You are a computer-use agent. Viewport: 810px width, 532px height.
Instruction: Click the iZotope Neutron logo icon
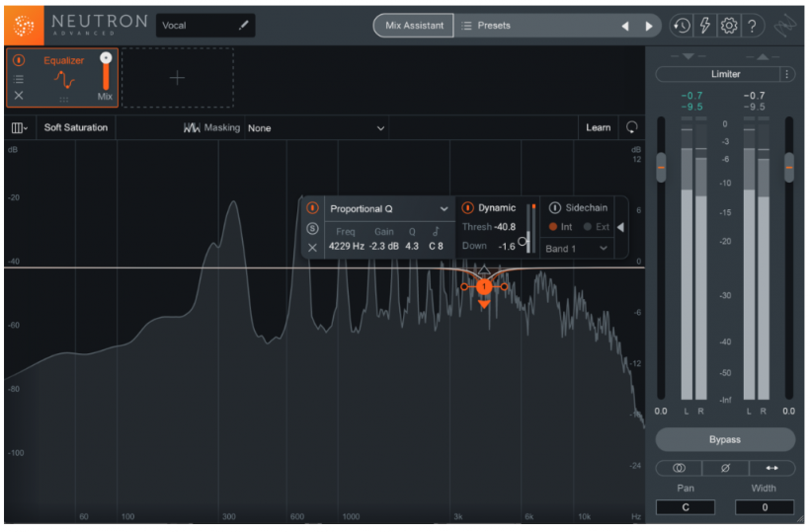coord(24,26)
